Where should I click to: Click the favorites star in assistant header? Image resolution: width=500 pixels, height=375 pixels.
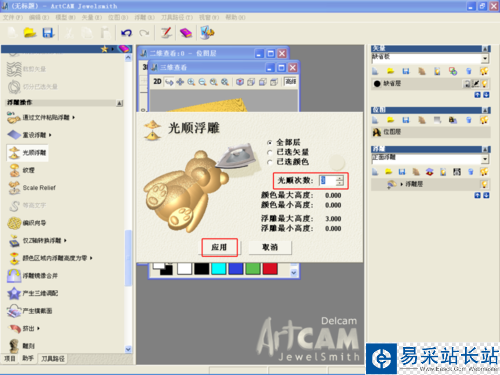105,49
